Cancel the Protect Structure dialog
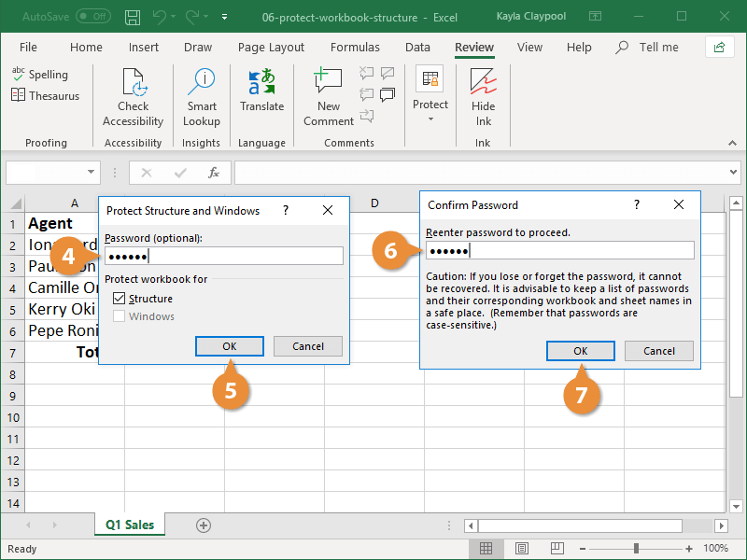747x560 pixels. (307, 345)
